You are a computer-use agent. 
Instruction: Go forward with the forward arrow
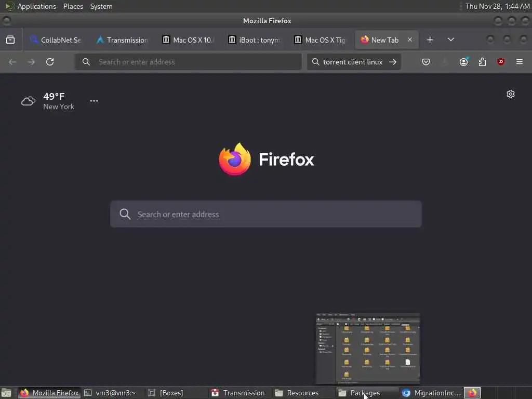point(31,62)
